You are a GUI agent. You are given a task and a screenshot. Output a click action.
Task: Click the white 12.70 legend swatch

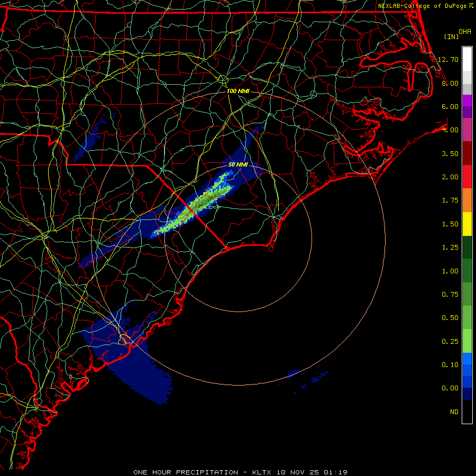[x=467, y=59]
